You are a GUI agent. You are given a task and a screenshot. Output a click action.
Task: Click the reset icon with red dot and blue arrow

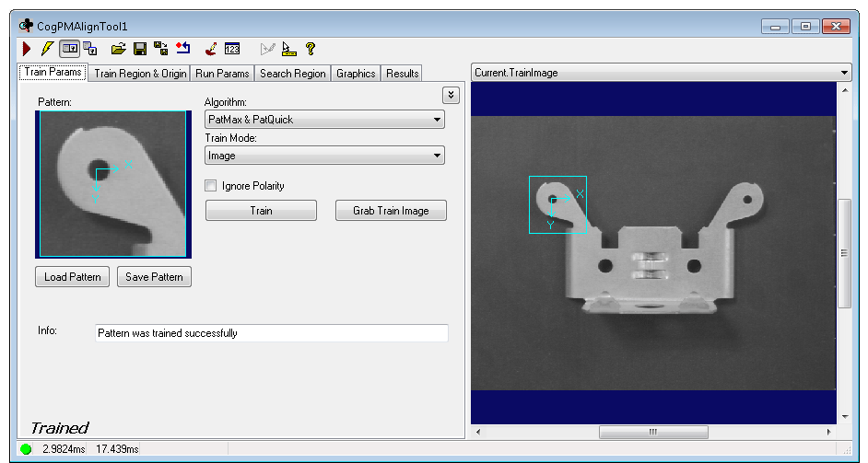(x=183, y=49)
